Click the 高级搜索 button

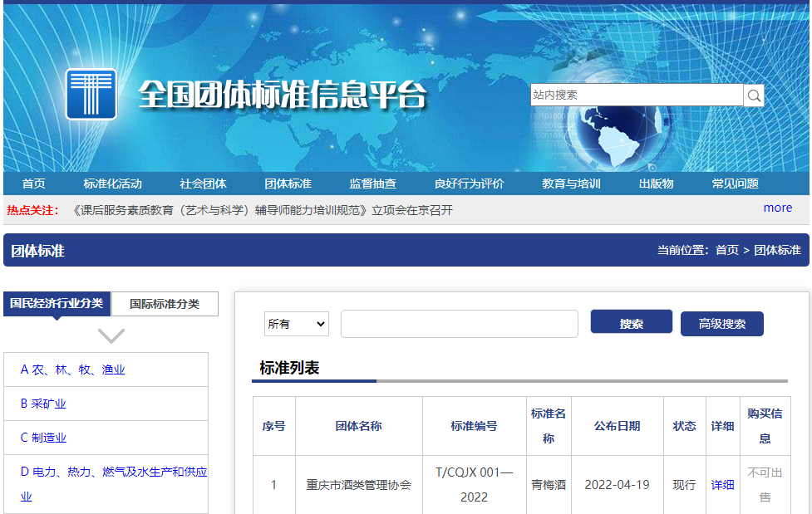(x=722, y=324)
